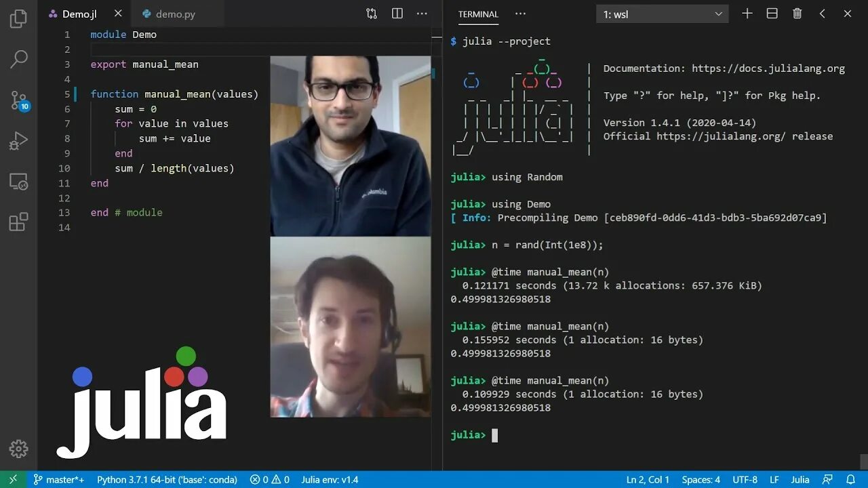Open editor More Actions ellipsis
This screenshot has height=488, width=868.
(x=422, y=14)
